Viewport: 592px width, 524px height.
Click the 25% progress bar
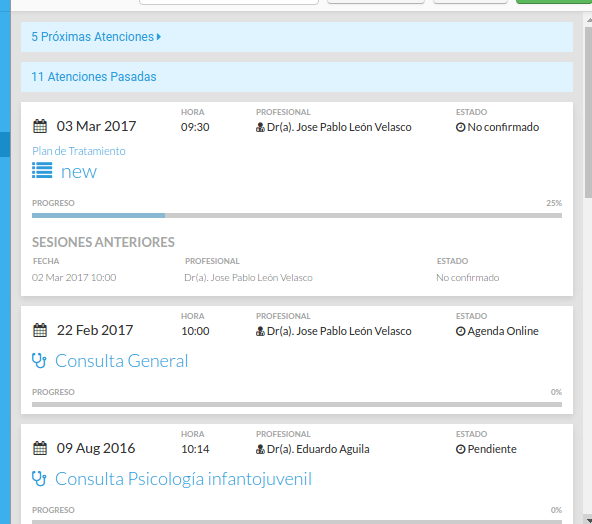point(297,216)
